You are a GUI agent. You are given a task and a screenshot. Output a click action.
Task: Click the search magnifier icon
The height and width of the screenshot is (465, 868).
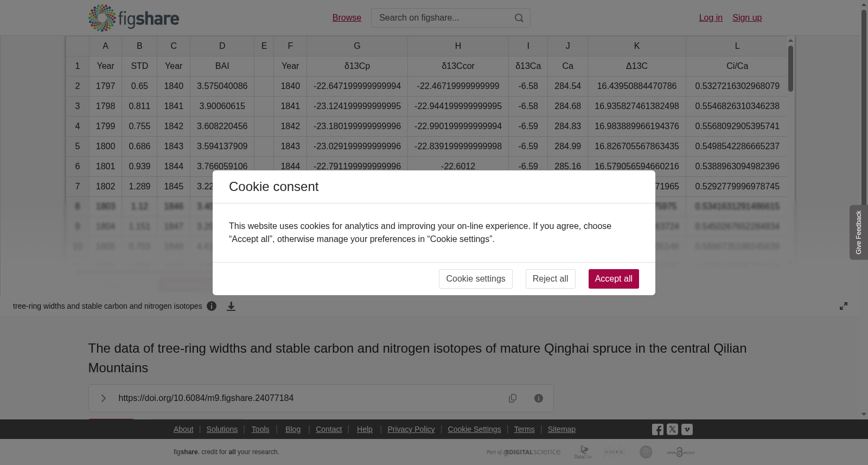coord(519,18)
